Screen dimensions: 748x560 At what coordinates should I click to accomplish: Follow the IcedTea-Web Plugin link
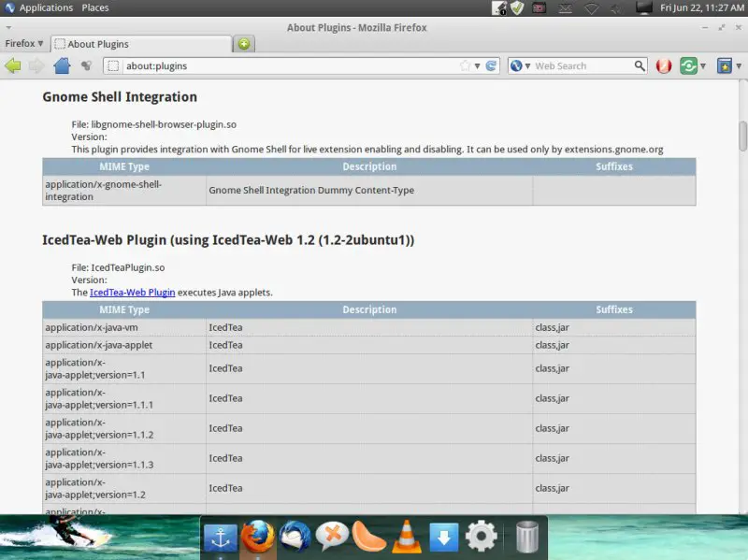point(132,293)
